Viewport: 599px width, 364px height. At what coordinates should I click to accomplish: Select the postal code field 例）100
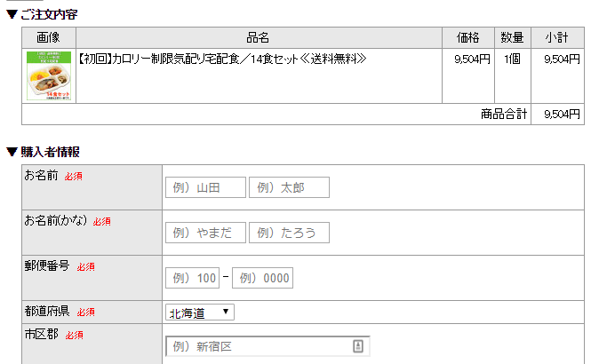(x=193, y=278)
